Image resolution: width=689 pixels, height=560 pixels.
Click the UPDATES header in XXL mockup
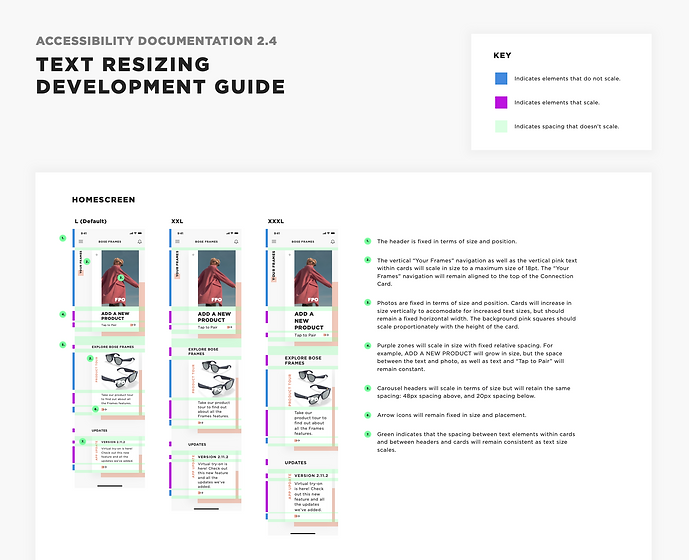197,444
